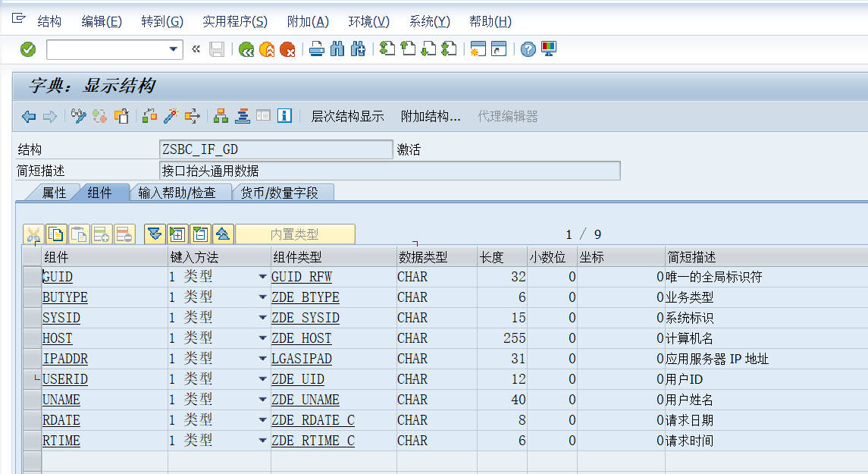Switch to the 货币/数量字段 tab

pos(280,193)
